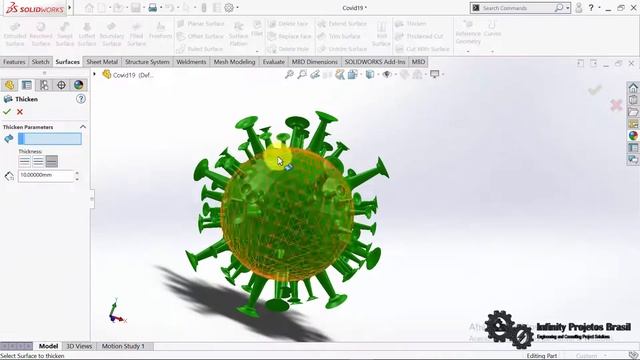This screenshot has height=360, width=640.
Task: Open the Options gear icon
Action: (229, 8)
